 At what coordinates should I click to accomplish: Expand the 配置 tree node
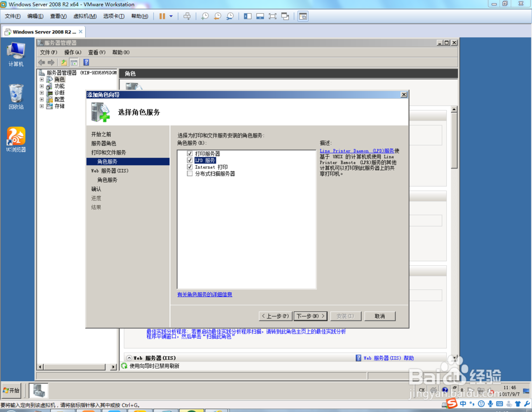click(x=41, y=99)
